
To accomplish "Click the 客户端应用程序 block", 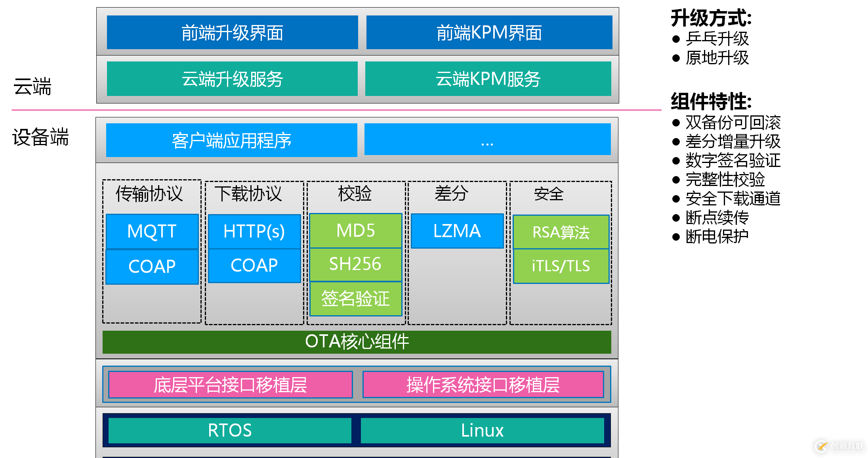I will (x=231, y=140).
